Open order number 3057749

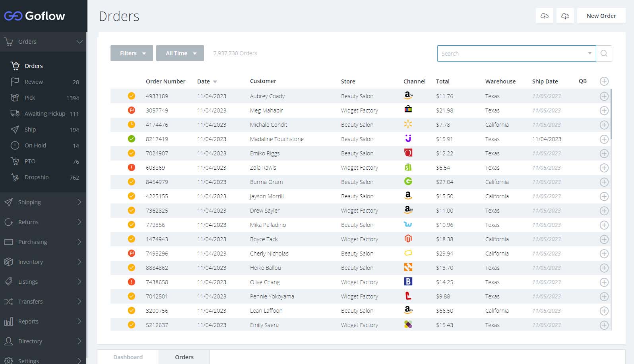(157, 110)
